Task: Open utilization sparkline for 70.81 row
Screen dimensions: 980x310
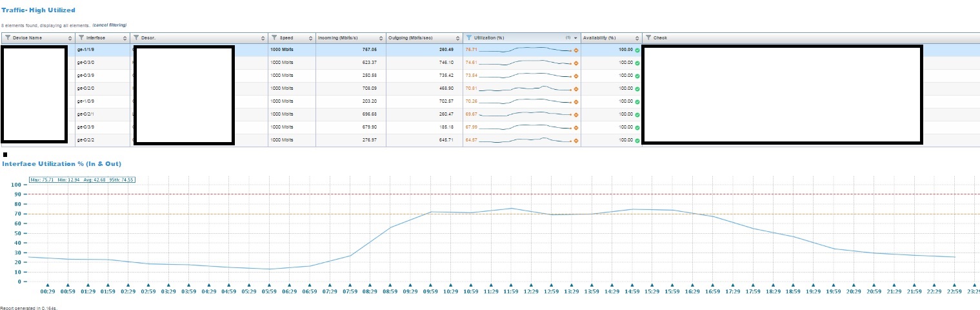Action: 525,88
